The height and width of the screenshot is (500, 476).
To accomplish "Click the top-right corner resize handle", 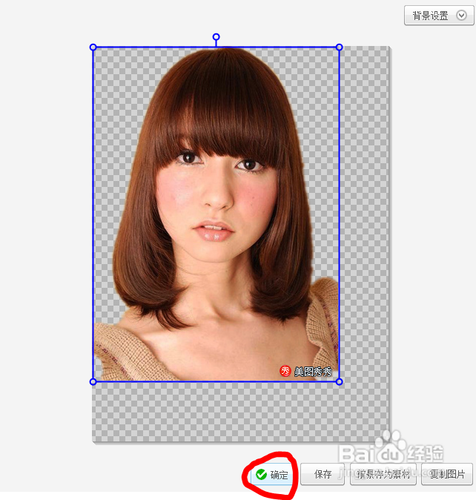I will tap(339, 47).
